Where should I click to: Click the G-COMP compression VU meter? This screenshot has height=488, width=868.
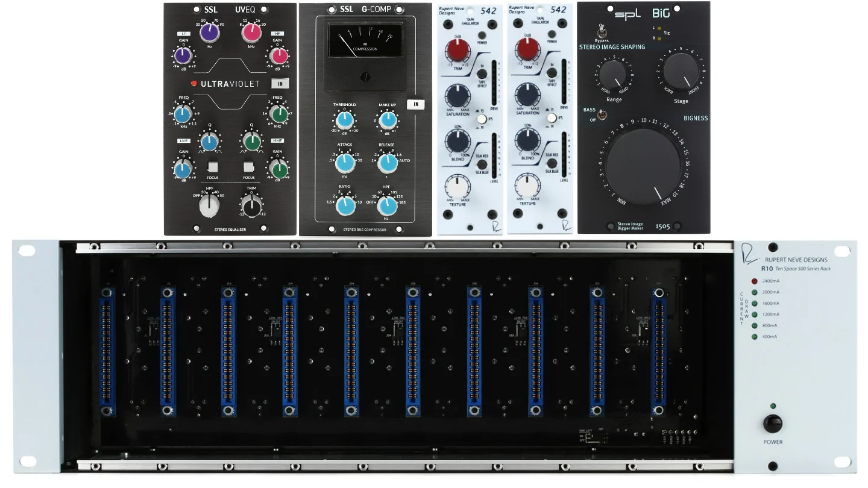coord(365,40)
